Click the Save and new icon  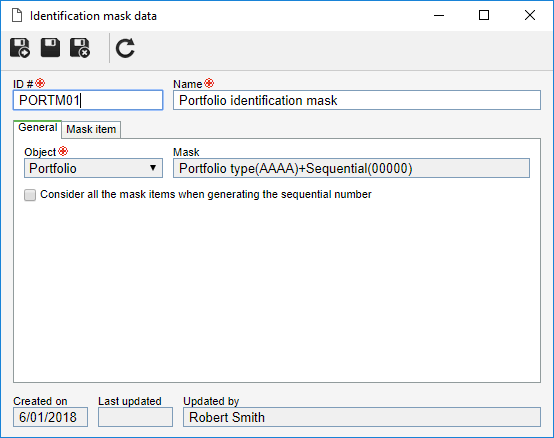click(x=20, y=48)
